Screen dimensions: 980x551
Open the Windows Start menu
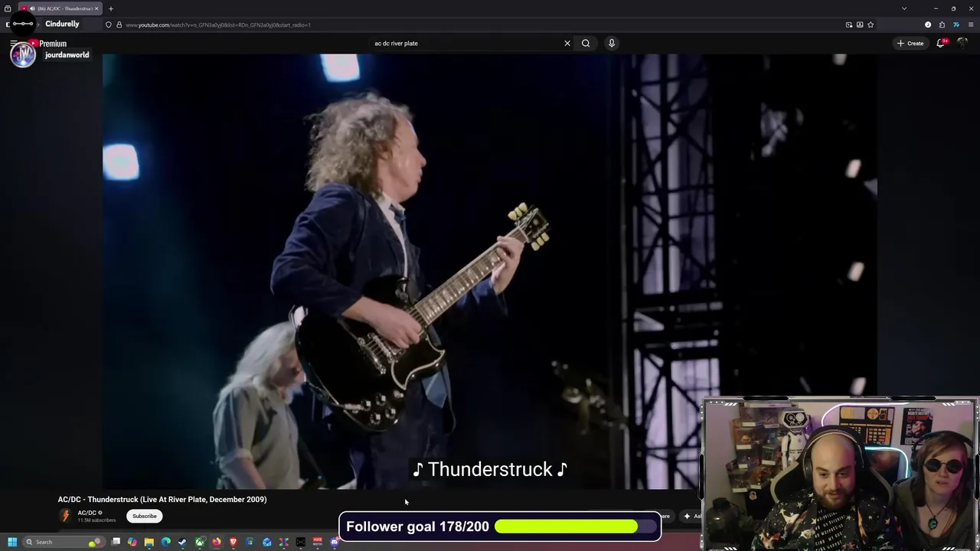coord(12,542)
